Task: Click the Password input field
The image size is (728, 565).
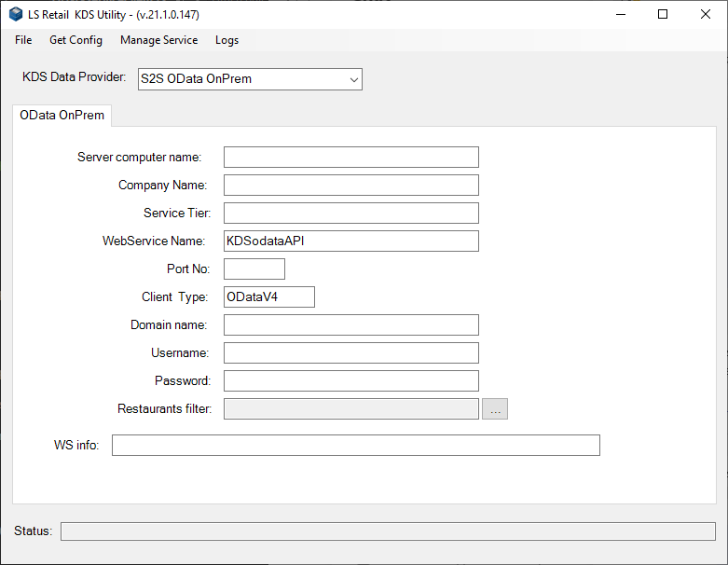Action: click(350, 380)
